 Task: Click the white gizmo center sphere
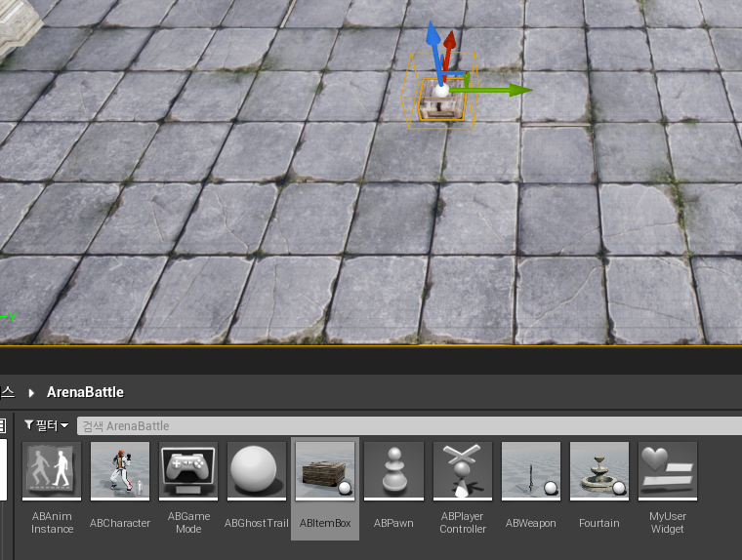441,91
